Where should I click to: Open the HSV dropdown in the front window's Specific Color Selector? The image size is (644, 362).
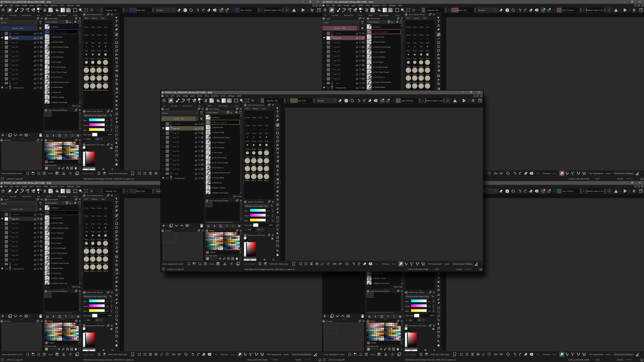[260, 230]
